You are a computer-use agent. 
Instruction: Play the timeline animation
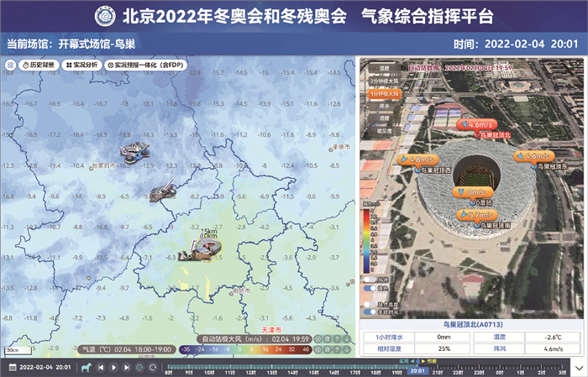(x=113, y=368)
